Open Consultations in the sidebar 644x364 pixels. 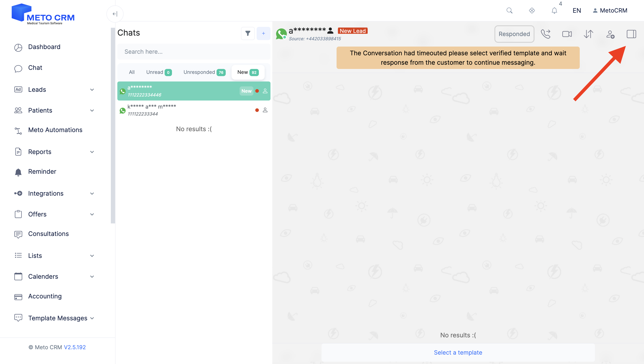pos(48,234)
